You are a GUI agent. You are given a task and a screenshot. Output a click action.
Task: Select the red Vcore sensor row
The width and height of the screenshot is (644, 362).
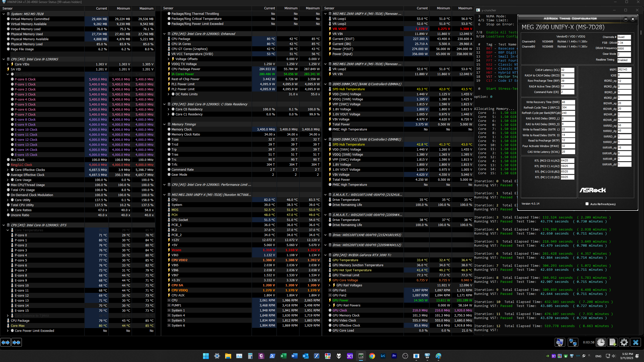click(241, 250)
